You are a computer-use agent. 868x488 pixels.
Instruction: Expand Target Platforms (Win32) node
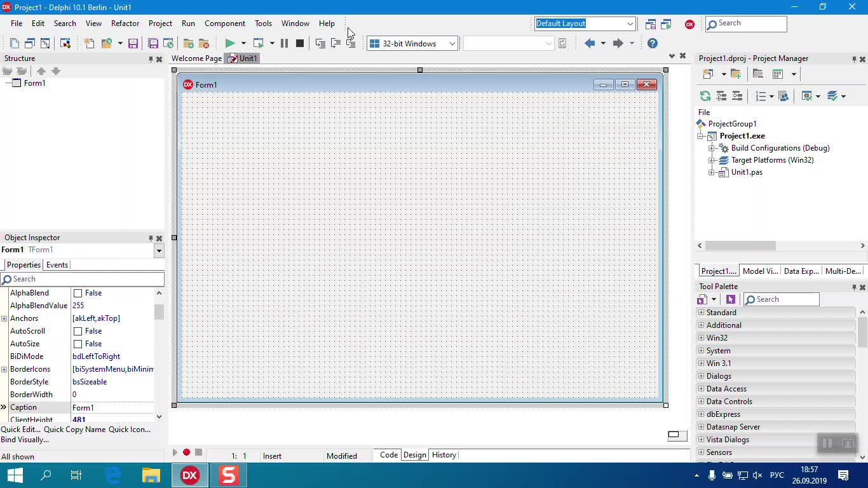coord(712,160)
